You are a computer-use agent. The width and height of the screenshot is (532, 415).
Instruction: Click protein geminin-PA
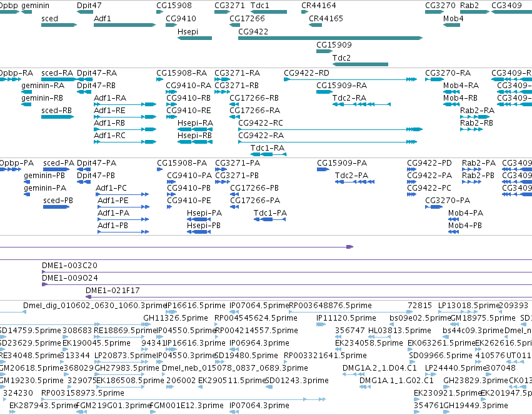tap(27, 194)
